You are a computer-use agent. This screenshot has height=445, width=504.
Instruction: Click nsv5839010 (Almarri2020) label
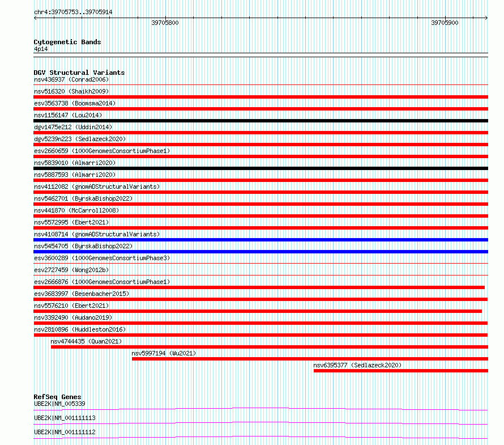[75, 163]
